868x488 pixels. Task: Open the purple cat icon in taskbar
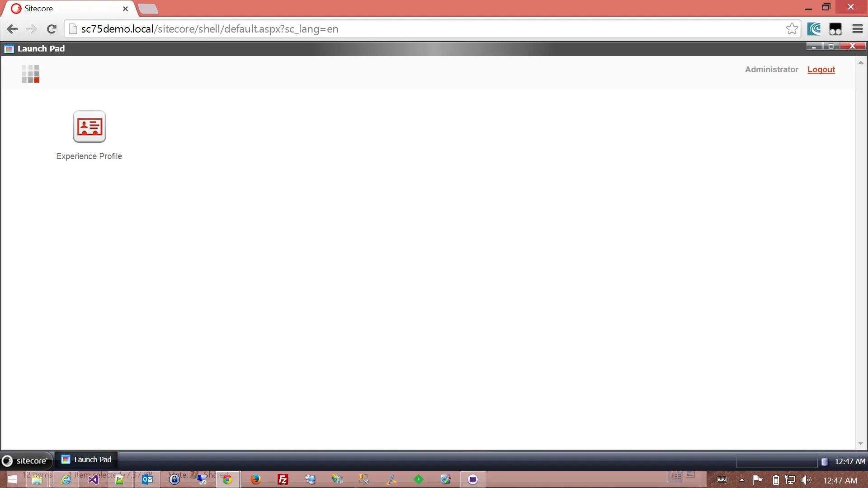(473, 479)
